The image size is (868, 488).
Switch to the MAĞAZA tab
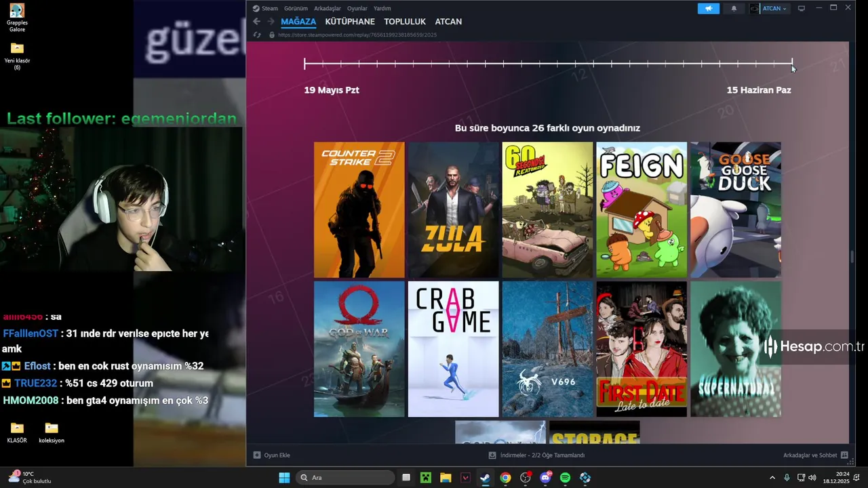pyautogui.click(x=298, y=22)
